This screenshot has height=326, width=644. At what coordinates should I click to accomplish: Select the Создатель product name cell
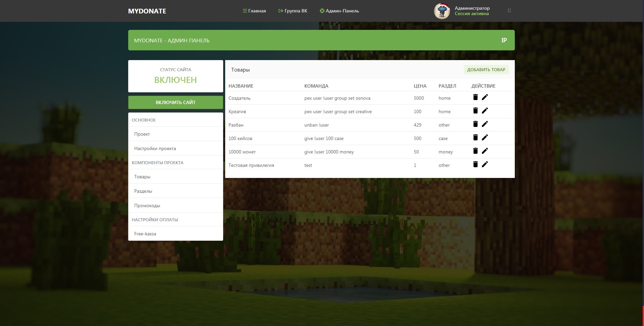(x=239, y=98)
